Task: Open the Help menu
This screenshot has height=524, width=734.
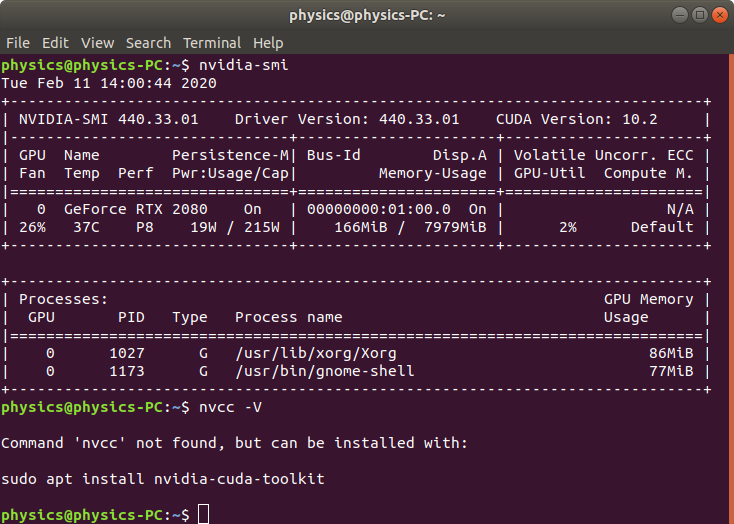Action: point(268,43)
